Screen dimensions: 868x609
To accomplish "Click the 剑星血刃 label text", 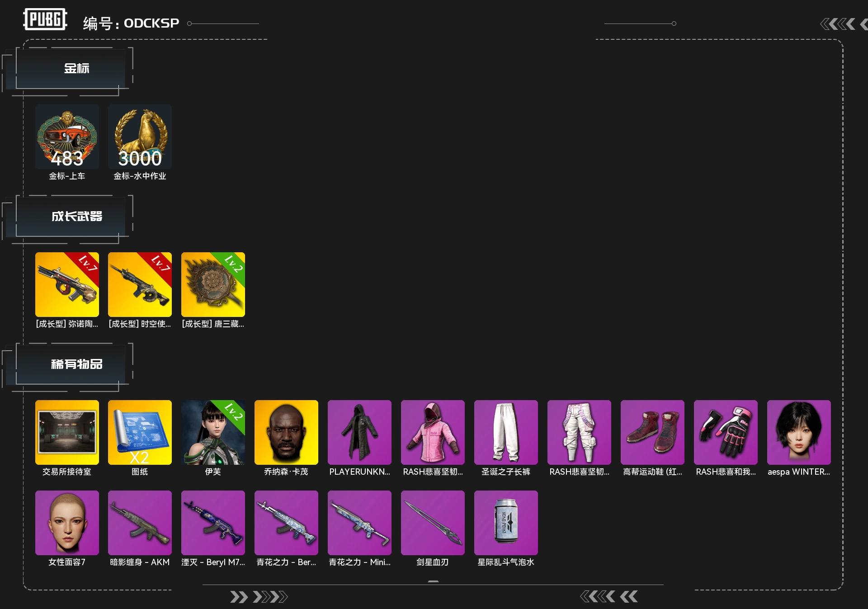I will pyautogui.click(x=433, y=562).
